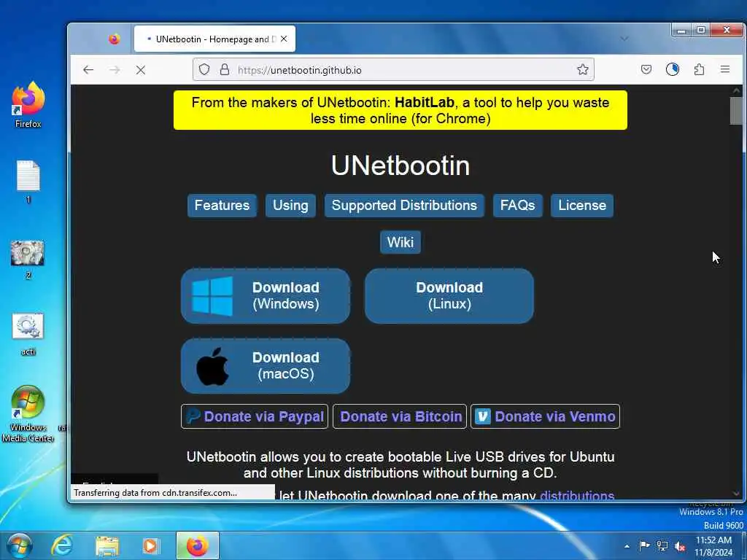Screen dimensions: 747x560
Task: Select the acti desktop file icon
Action: point(28,334)
